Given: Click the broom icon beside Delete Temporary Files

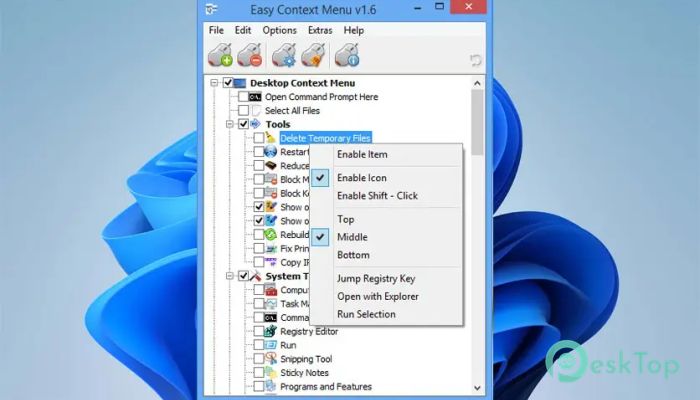Looking at the screenshot, I should point(270,138).
